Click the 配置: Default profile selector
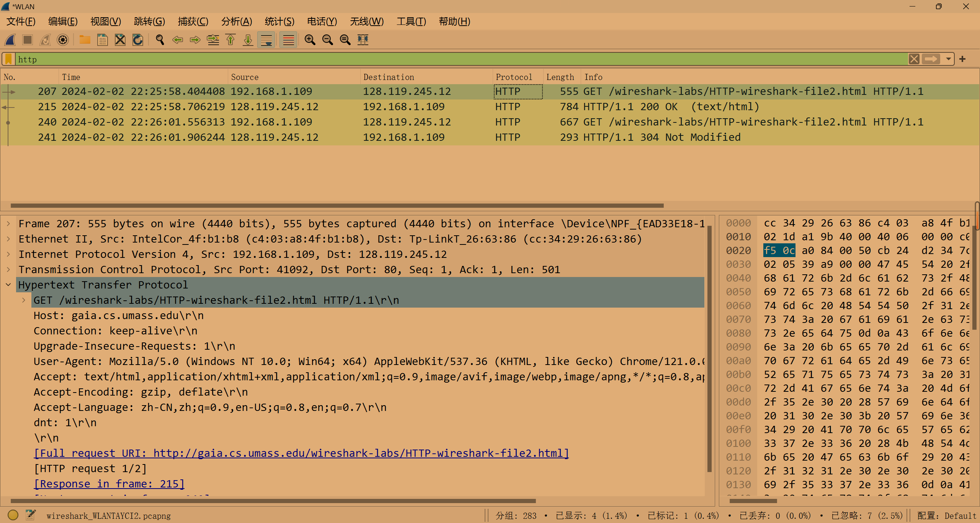 (x=947, y=516)
